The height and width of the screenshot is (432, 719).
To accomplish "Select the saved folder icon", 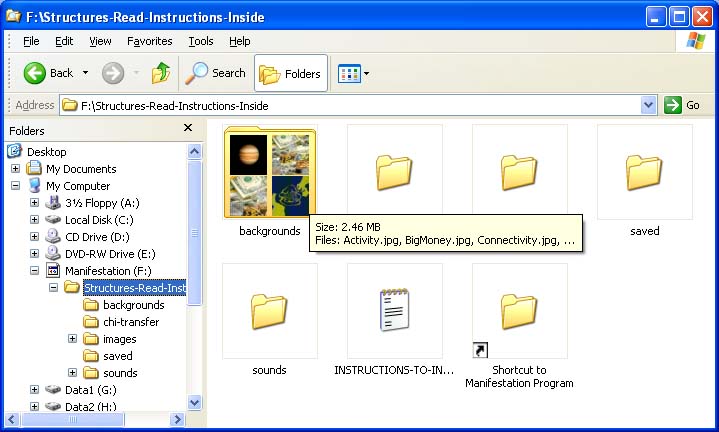I will [644, 172].
